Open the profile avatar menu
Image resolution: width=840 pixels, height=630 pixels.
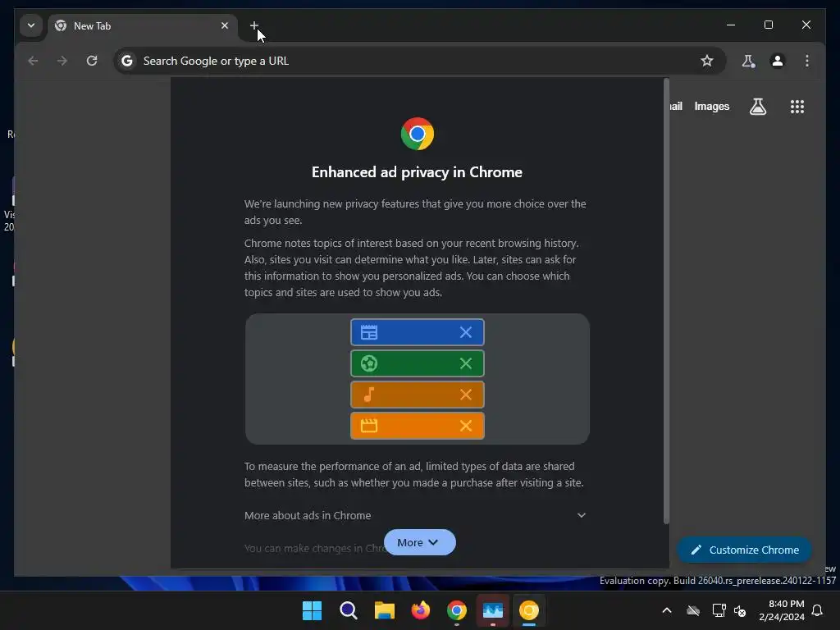(x=778, y=61)
